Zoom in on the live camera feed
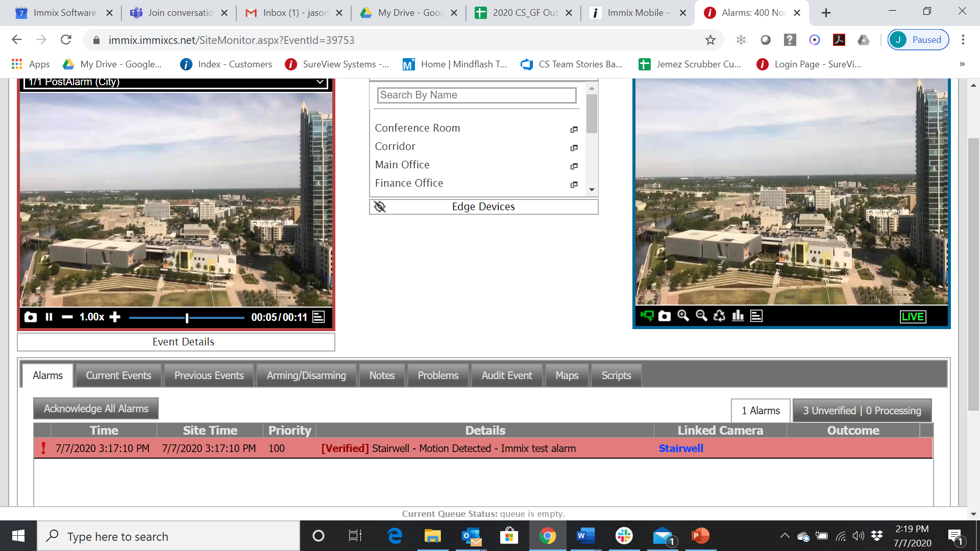Viewport: 980px width, 551px height. tap(682, 316)
